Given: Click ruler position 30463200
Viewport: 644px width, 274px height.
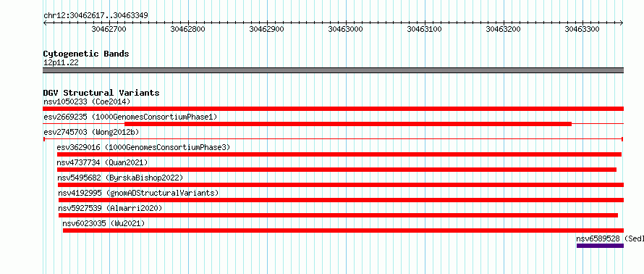Looking at the screenshot, I should 504,29.
